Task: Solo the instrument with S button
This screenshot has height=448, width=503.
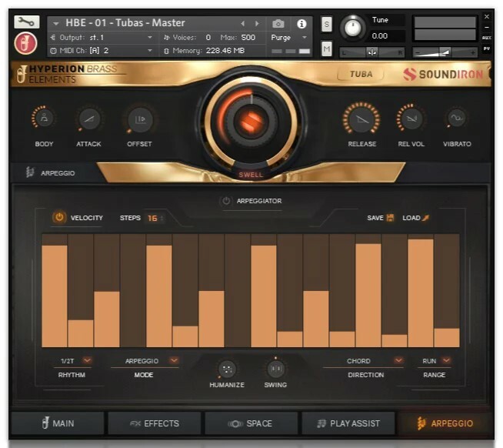Action: click(327, 25)
